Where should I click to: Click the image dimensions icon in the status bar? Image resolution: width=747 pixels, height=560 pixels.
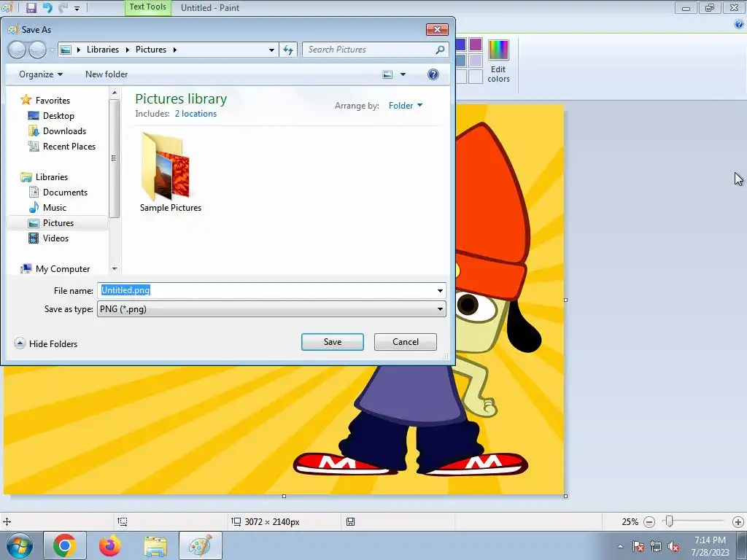(236, 521)
